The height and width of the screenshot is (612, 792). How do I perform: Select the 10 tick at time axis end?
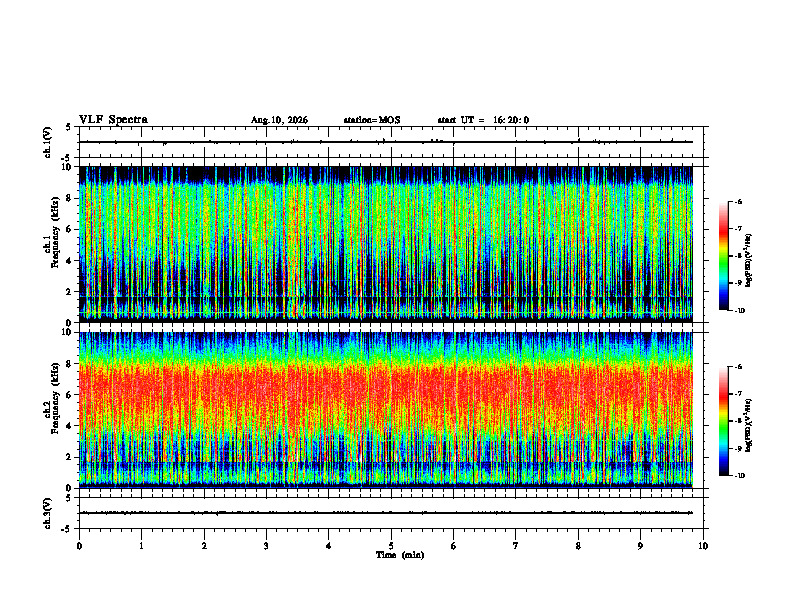click(703, 546)
